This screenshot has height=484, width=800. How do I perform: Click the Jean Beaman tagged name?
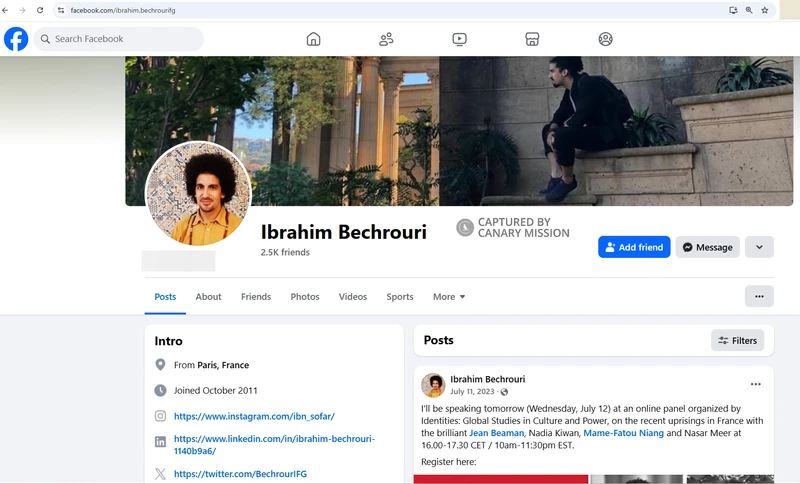(x=496, y=433)
